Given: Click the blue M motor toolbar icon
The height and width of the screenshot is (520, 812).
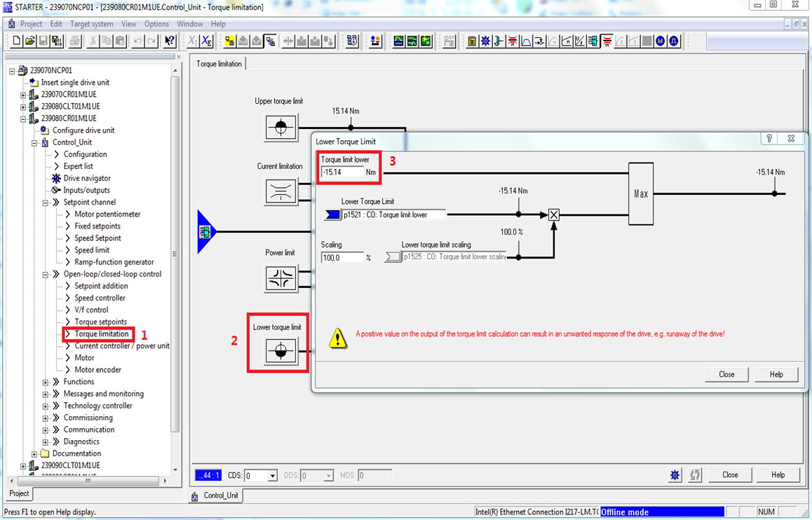Looking at the screenshot, I should coord(661,41).
